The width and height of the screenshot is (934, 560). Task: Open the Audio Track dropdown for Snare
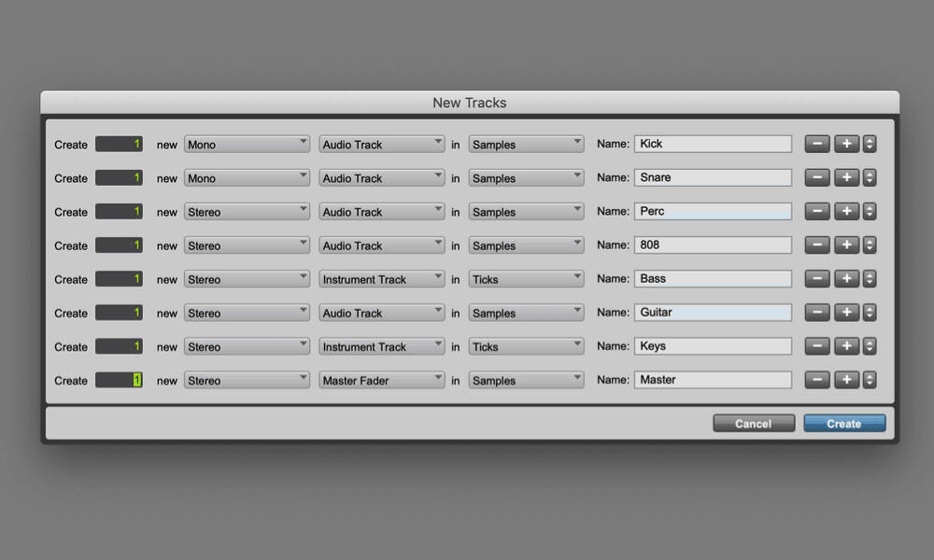point(381,178)
